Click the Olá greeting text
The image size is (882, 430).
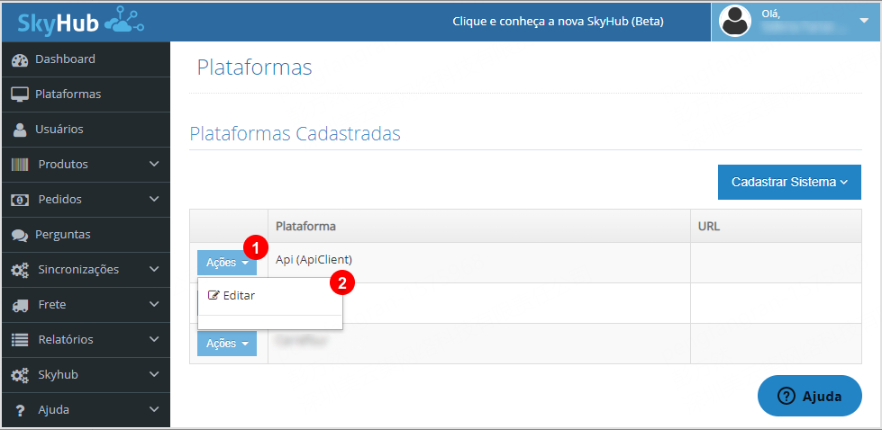pos(771,15)
